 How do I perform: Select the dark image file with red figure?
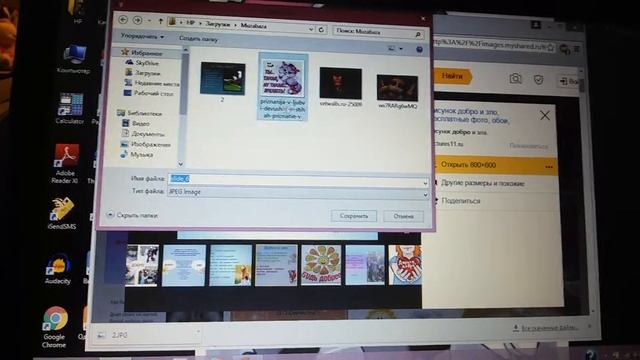(x=340, y=87)
